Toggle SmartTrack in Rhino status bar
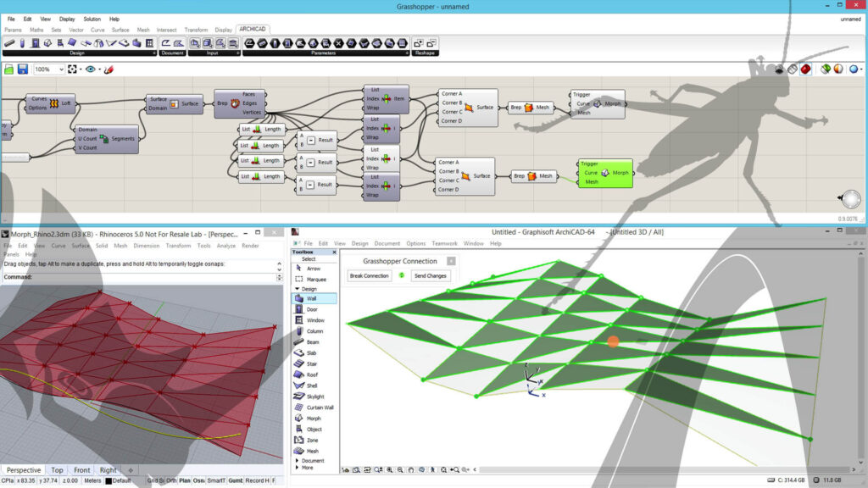Screen dimensions: 868x488 [x=216, y=481]
